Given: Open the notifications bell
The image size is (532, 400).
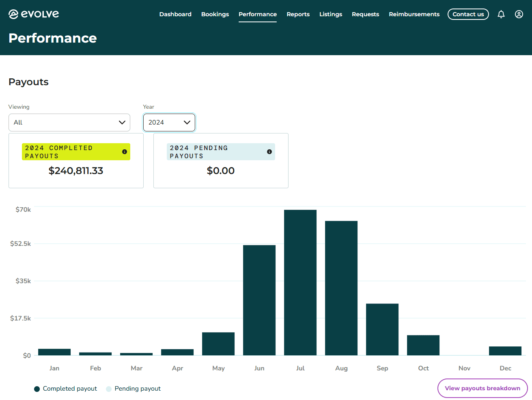Looking at the screenshot, I should click(501, 14).
